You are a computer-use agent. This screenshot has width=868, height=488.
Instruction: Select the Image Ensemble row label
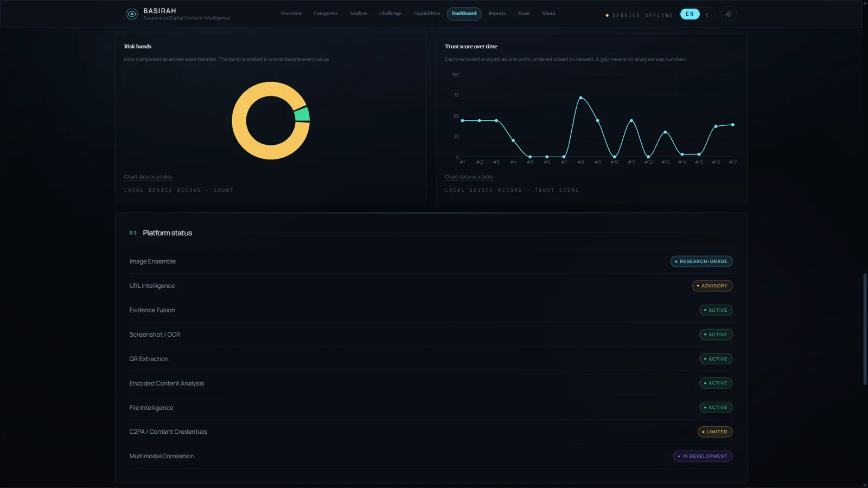coord(152,261)
